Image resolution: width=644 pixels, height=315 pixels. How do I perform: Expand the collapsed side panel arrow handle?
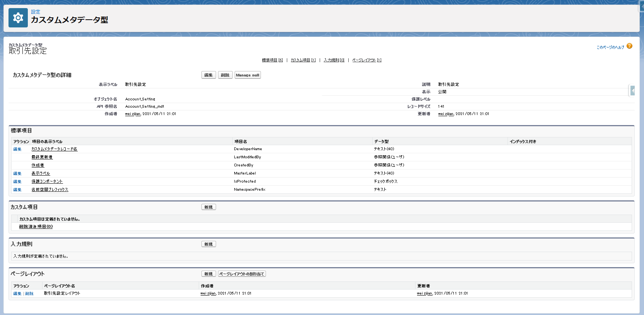[632, 91]
